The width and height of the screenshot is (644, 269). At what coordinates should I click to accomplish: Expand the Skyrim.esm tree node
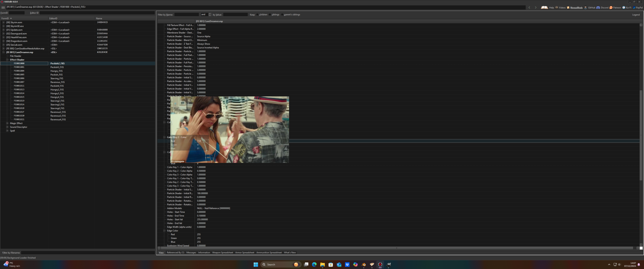3,22
